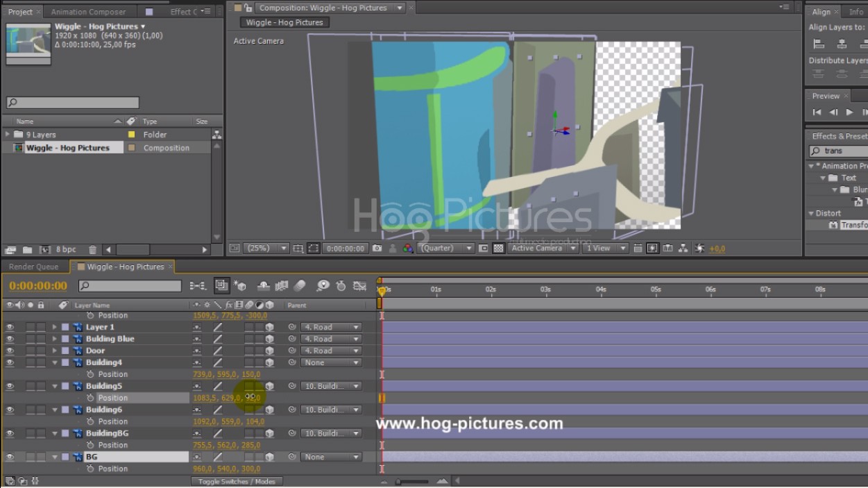868x488 pixels.
Task: Click the Wiggle - Hog Pictures viewer breadcrumb tab
Action: click(284, 22)
